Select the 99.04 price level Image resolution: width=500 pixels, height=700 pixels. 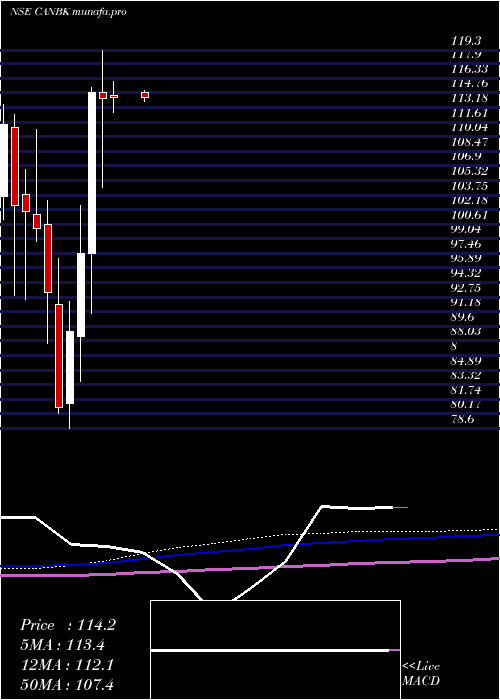coord(467,229)
